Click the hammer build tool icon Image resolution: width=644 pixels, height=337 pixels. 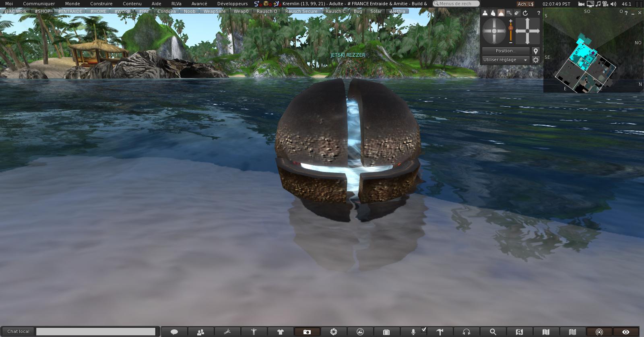[x=440, y=332]
